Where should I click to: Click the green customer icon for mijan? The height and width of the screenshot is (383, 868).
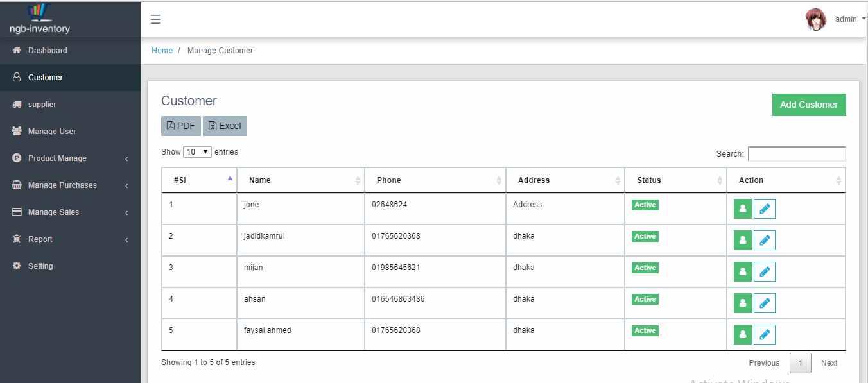click(x=742, y=271)
